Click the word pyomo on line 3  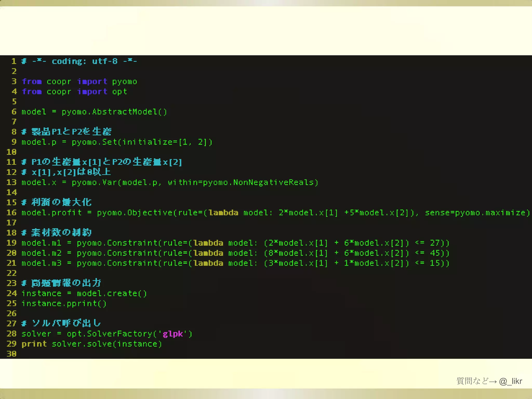point(124,82)
